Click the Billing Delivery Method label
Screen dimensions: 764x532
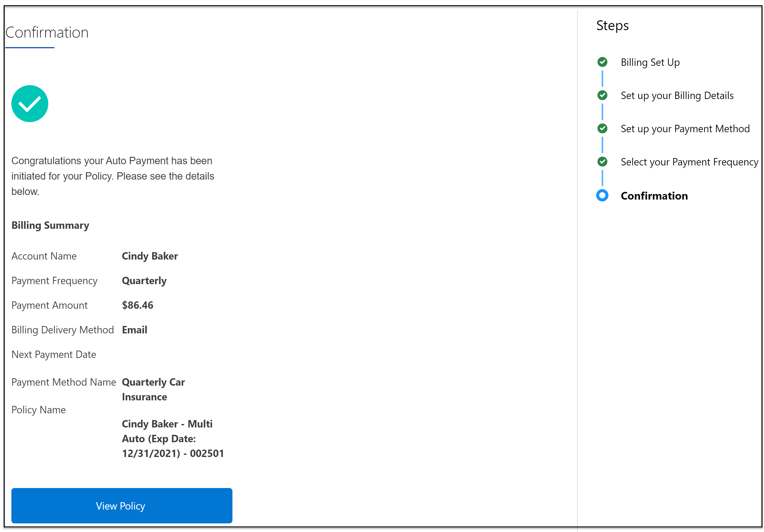click(x=62, y=330)
